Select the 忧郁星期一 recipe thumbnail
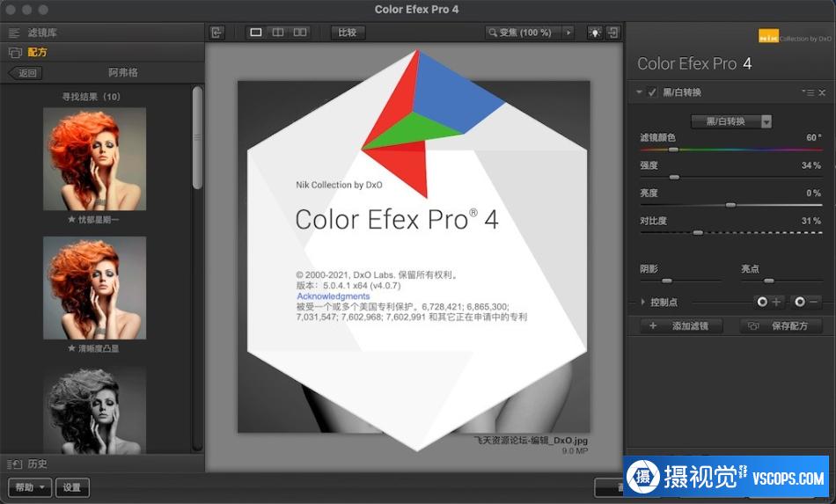 pyautogui.click(x=94, y=159)
